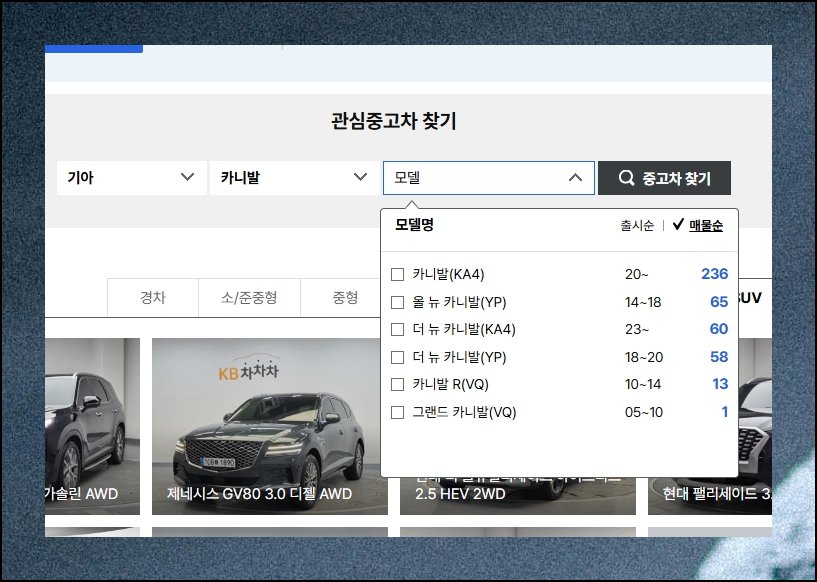Click the listing count 236
The height and width of the screenshot is (582, 817).
[x=714, y=274]
